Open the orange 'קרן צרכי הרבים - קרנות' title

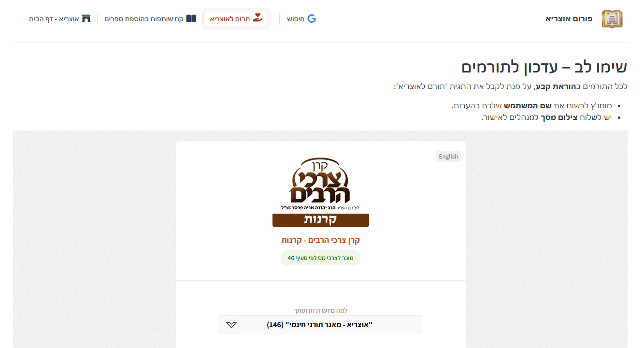pyautogui.click(x=321, y=240)
